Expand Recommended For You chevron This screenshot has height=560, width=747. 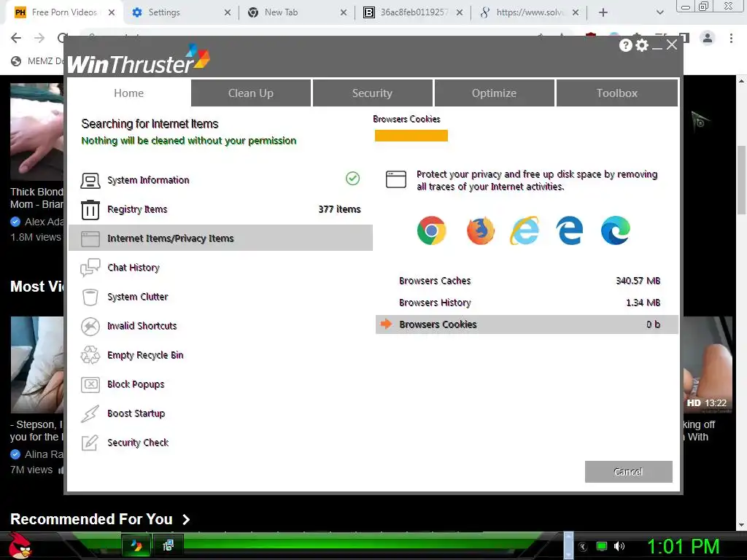coord(186,519)
